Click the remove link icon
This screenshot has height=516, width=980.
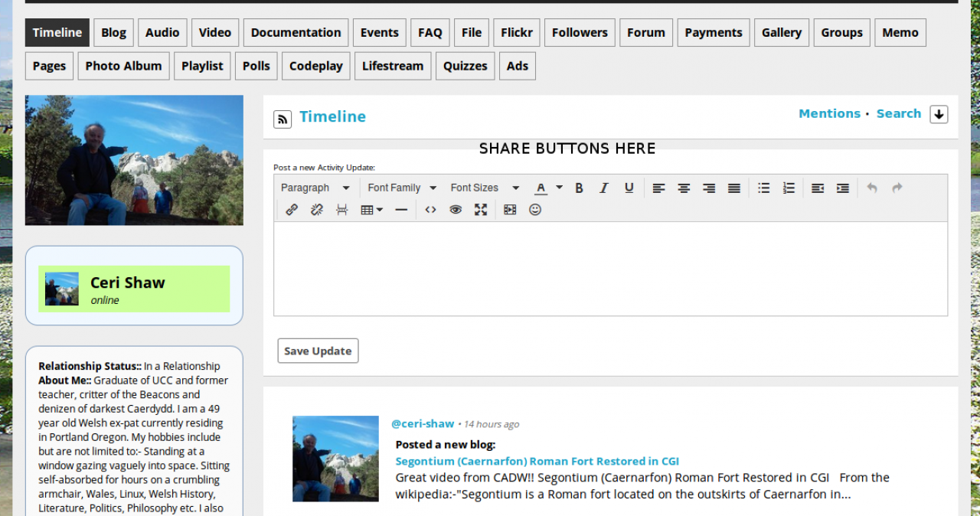tap(317, 210)
